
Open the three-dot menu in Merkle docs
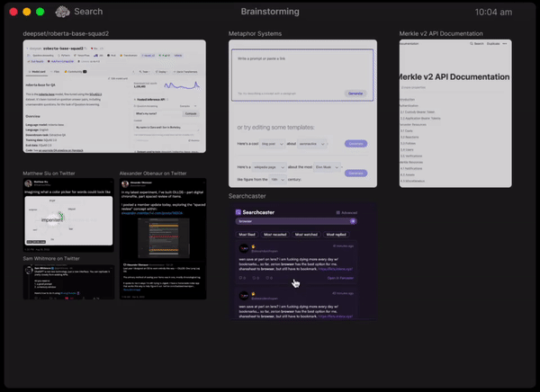[505, 44]
